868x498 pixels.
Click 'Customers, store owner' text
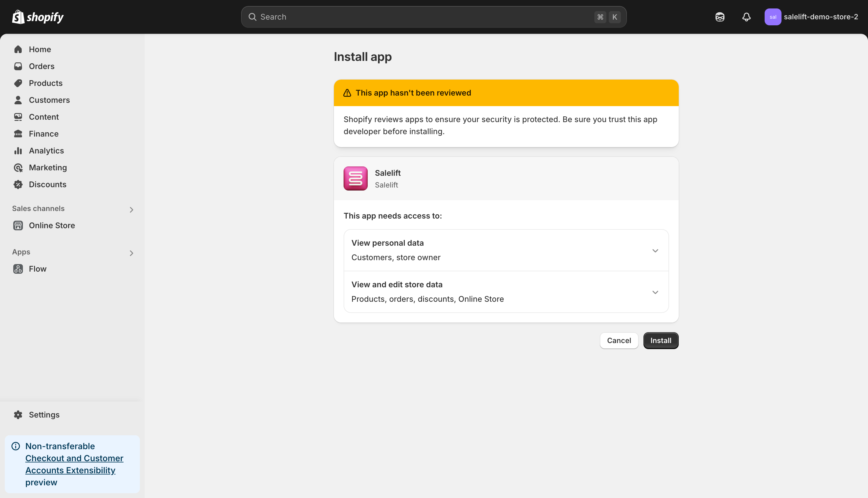click(x=395, y=257)
